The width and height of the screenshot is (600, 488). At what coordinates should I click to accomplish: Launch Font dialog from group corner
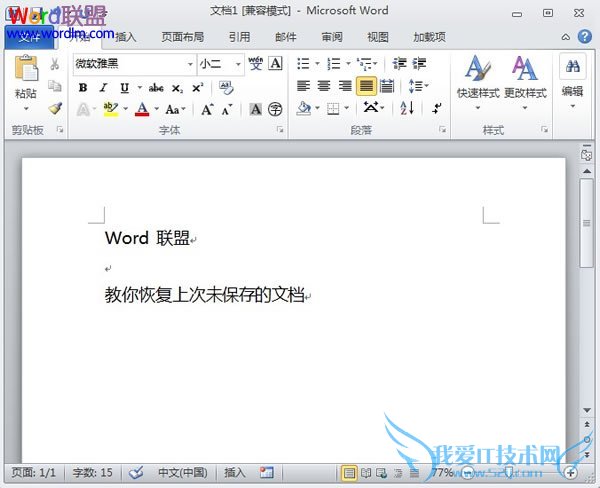280,130
